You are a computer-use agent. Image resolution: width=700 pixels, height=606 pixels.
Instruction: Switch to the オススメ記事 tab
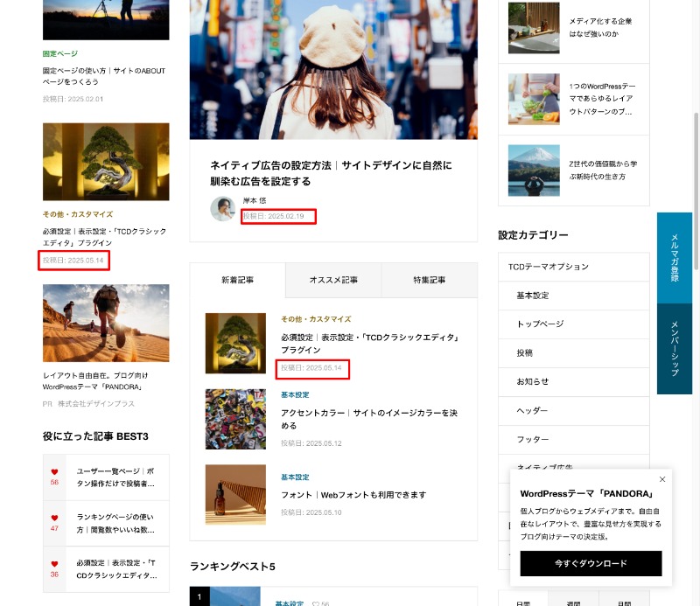point(333,280)
